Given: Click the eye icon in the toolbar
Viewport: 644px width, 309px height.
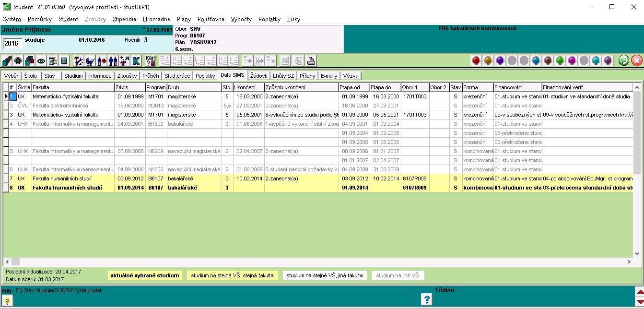Looking at the screenshot, I should click(x=41, y=61).
